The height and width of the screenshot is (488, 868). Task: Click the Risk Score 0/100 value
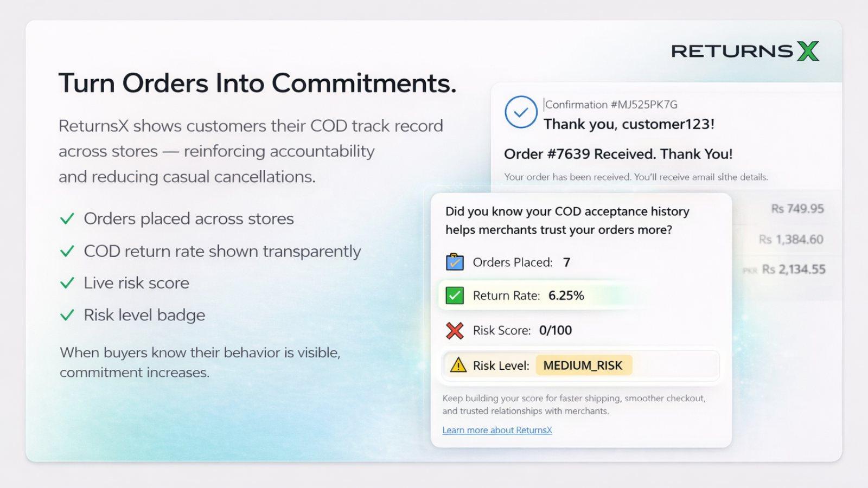556,330
